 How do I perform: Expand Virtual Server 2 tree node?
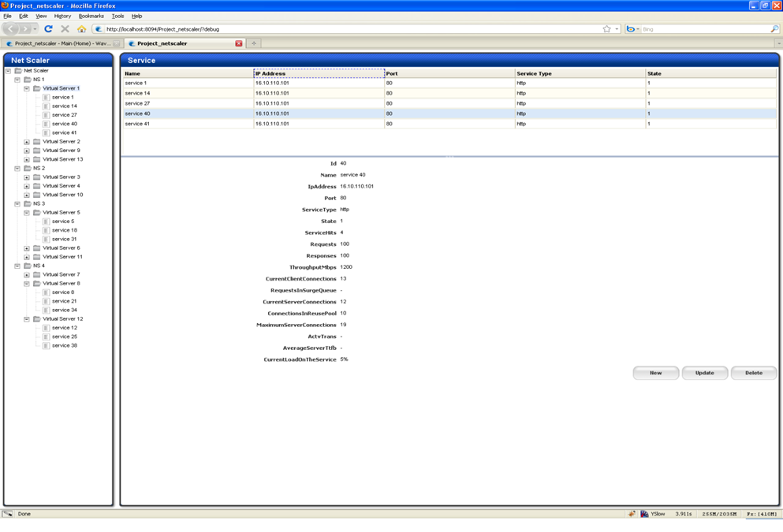[27, 142]
